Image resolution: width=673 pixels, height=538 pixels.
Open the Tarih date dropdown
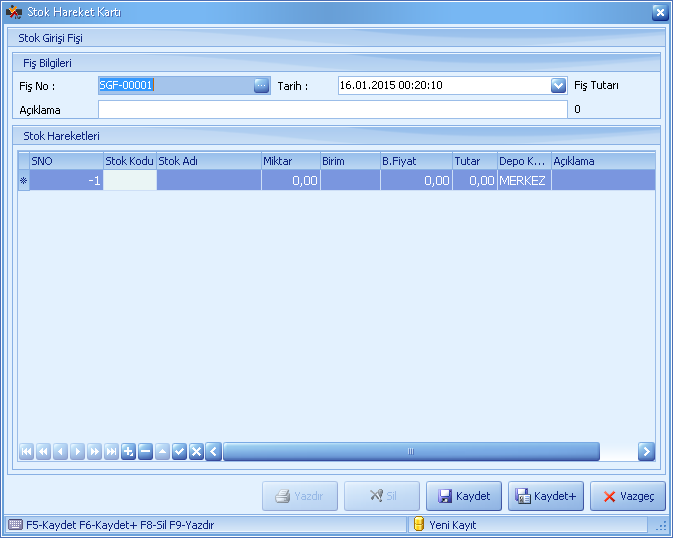pos(559,86)
